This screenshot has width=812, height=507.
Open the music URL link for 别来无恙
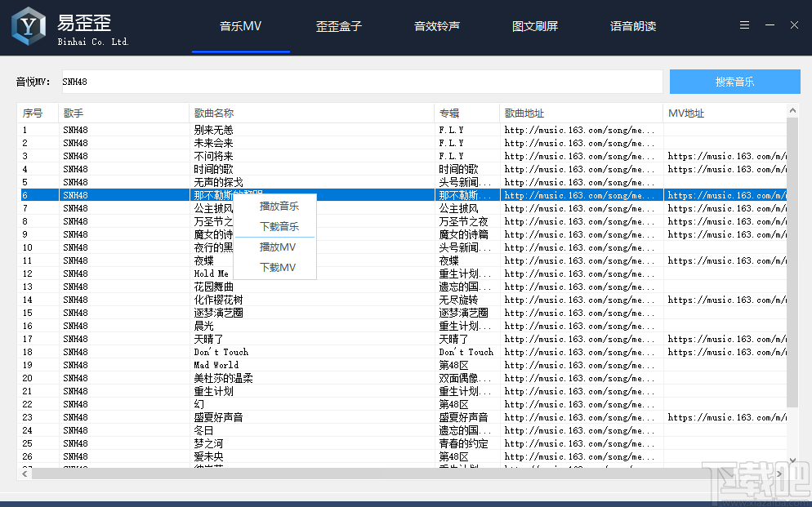point(580,130)
